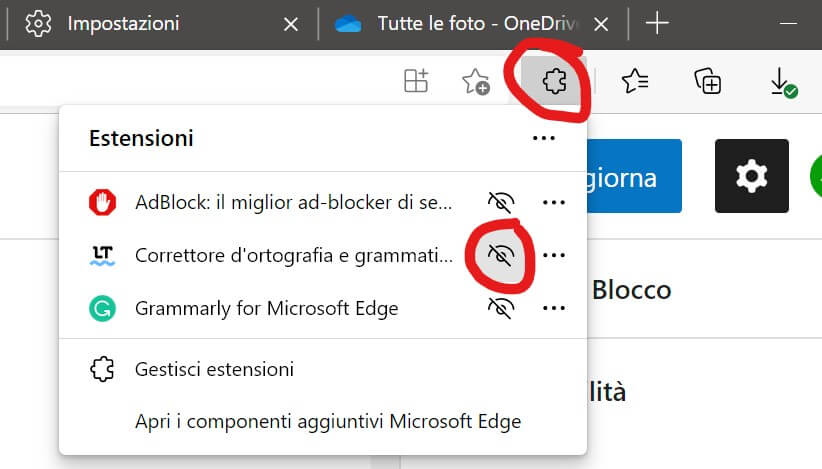Toggle AdBlock toolbar visibility eye
The width and height of the screenshot is (822, 469).
coord(501,202)
